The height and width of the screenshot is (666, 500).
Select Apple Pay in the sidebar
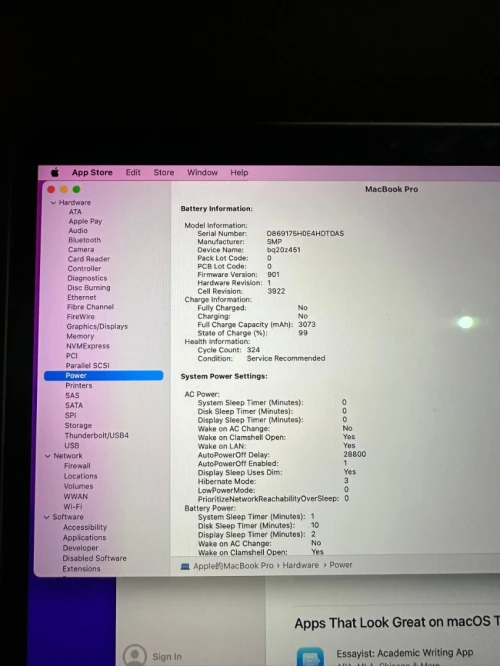coord(85,221)
